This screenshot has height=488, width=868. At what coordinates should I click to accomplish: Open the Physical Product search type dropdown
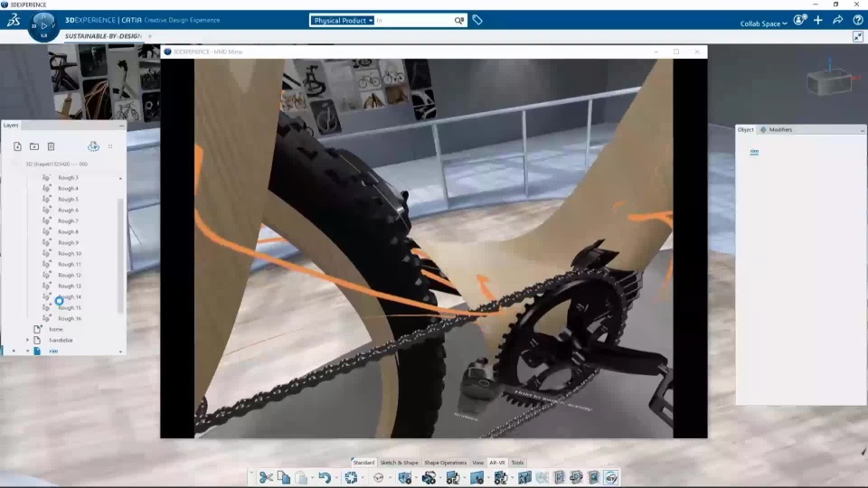pyautogui.click(x=342, y=21)
